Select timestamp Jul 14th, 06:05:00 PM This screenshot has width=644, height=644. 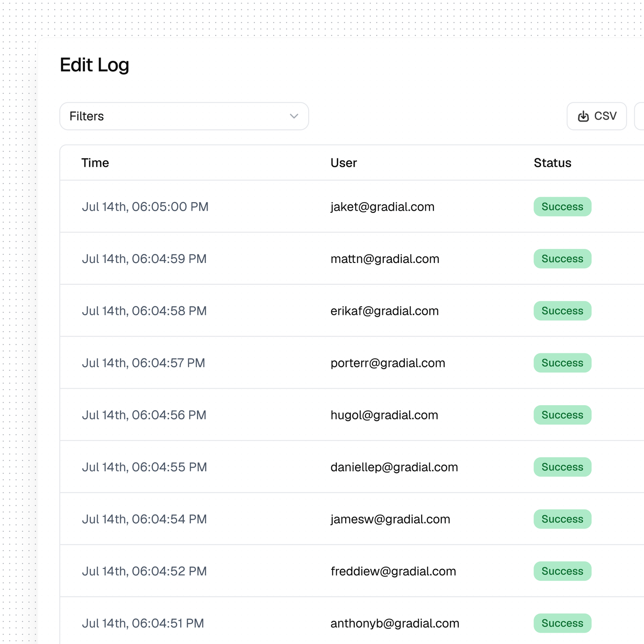tap(145, 207)
